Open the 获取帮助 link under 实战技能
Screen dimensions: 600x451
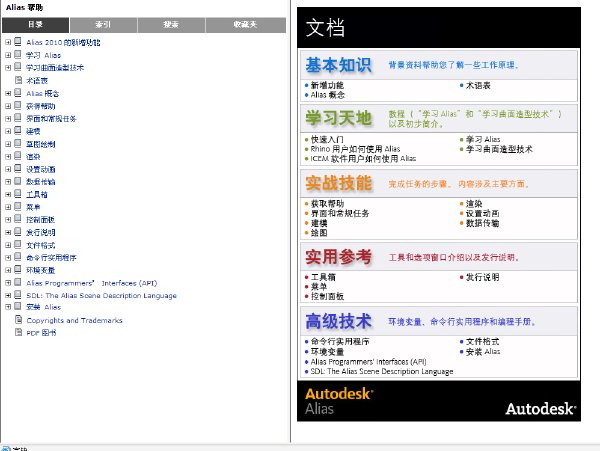(x=327, y=204)
